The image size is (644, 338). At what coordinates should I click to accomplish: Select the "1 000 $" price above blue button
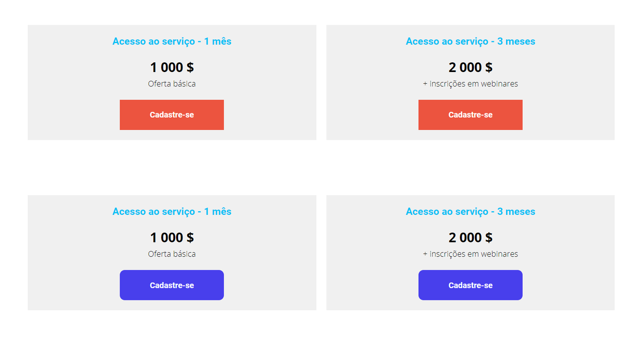172,238
